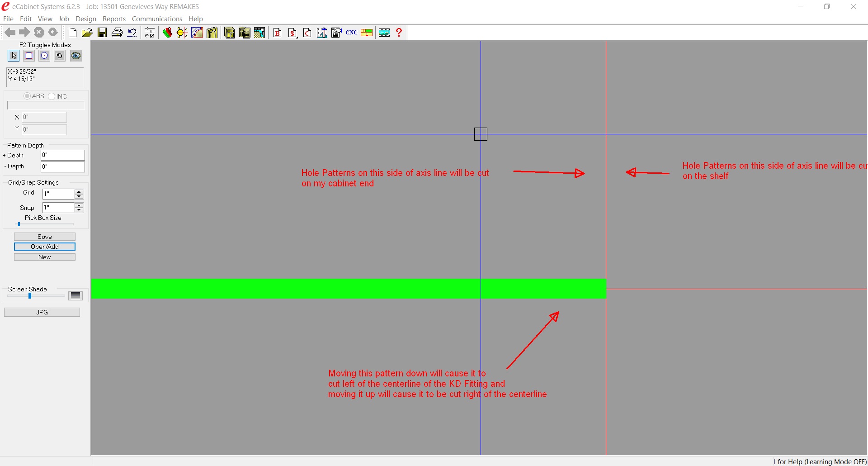
Task: Click the New button
Action: [45, 257]
